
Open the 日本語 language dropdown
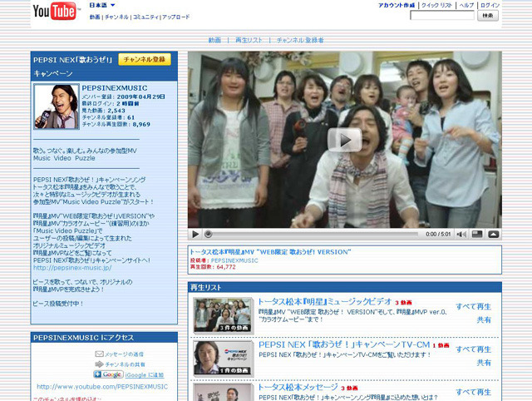tap(102, 5)
